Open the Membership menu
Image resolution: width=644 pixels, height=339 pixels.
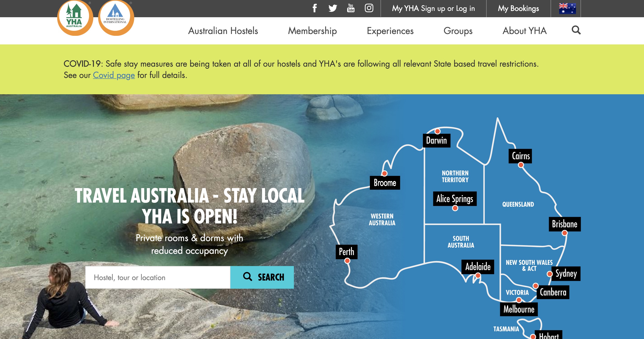coord(312,31)
